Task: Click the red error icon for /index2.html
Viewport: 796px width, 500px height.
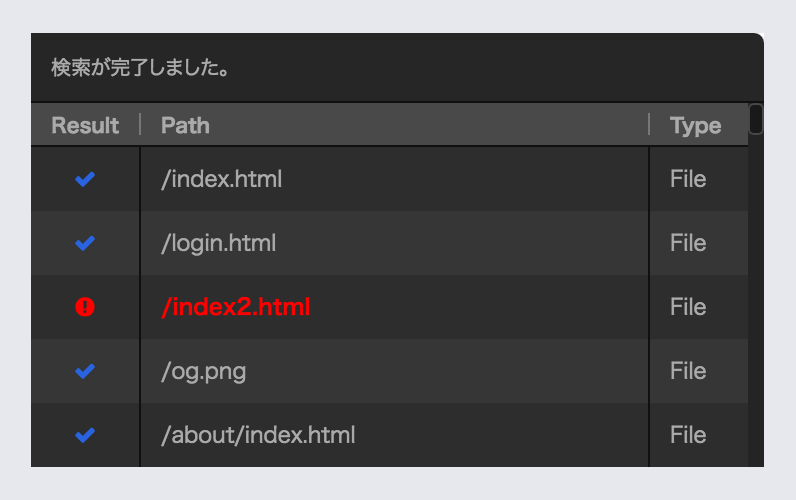Action: tap(85, 307)
